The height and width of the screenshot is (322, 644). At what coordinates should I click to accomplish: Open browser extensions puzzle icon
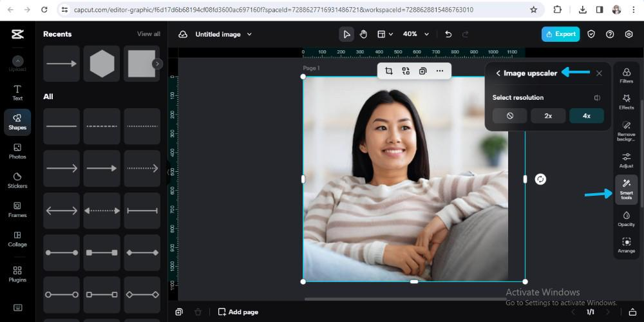557,10
